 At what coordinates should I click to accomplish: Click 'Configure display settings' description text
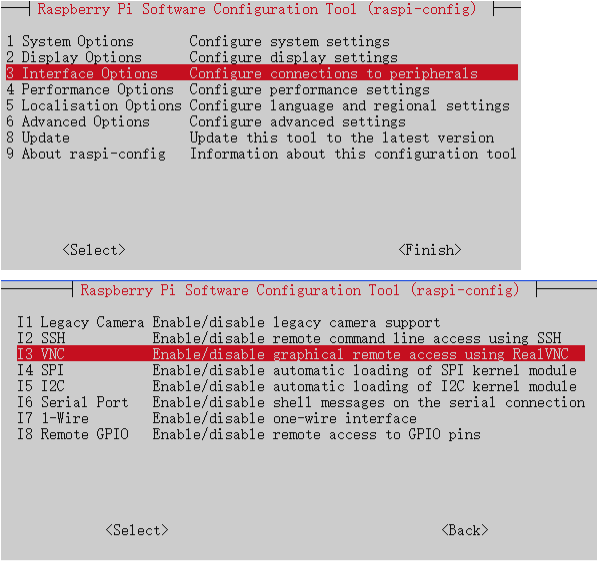click(294, 57)
